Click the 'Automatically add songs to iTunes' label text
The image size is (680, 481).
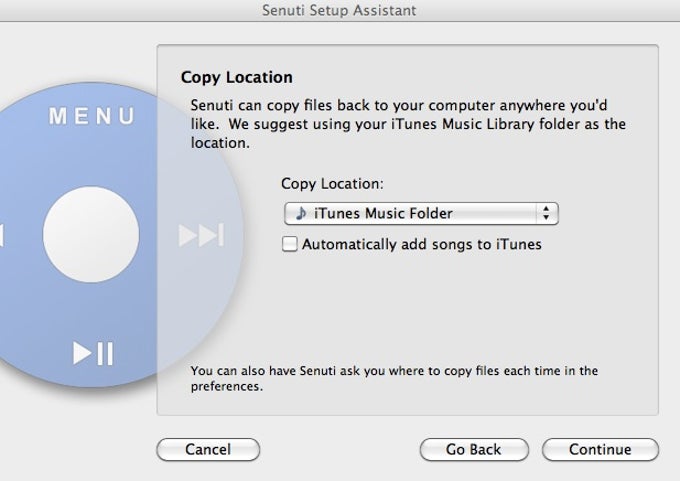tap(422, 244)
